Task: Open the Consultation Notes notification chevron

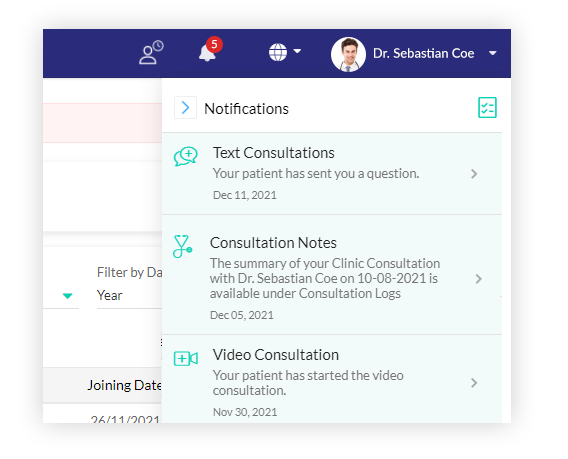Action: pos(479,279)
